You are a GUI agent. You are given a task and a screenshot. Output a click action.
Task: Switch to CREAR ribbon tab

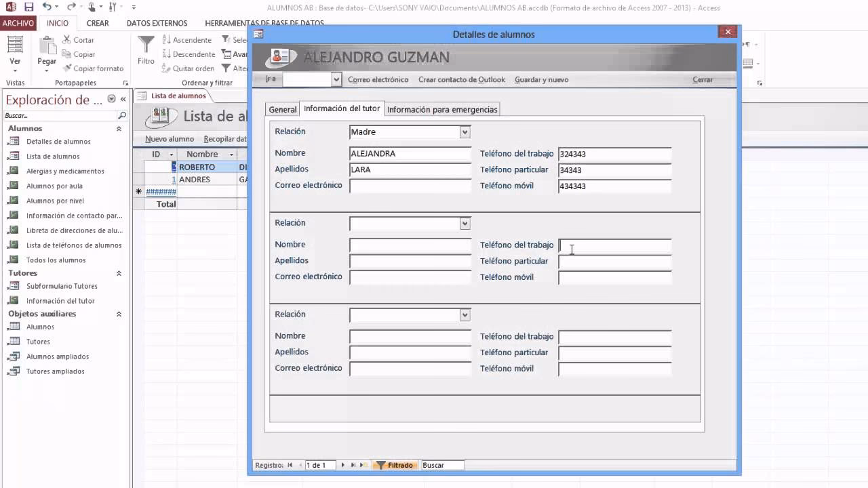[x=98, y=23]
